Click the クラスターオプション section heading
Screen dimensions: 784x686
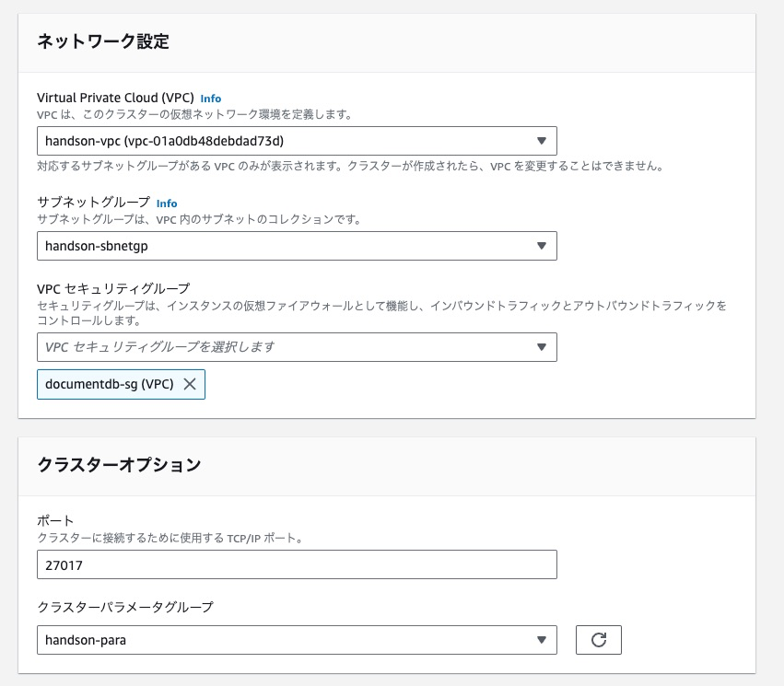click(x=119, y=465)
